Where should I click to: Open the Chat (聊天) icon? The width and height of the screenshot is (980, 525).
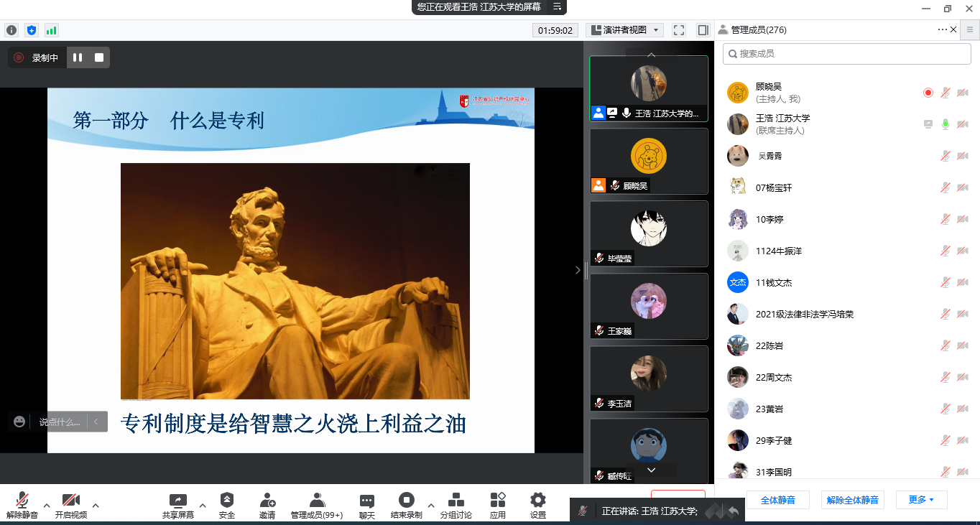(367, 501)
